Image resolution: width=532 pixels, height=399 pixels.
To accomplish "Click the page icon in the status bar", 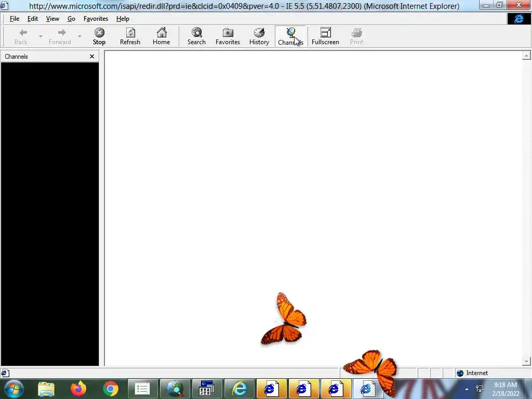I will point(5,373).
